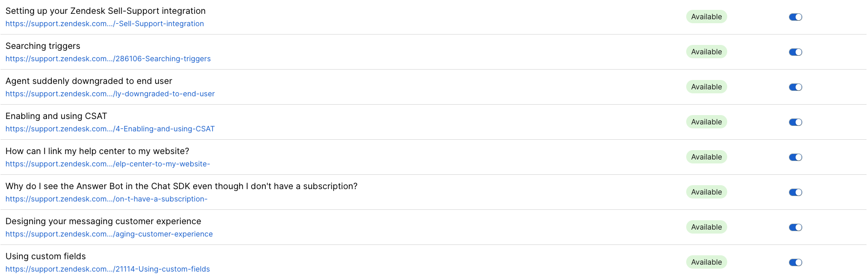Screen dimensions: 868x278
Task: Toggle the Using custom fields switch
Action: tap(795, 263)
